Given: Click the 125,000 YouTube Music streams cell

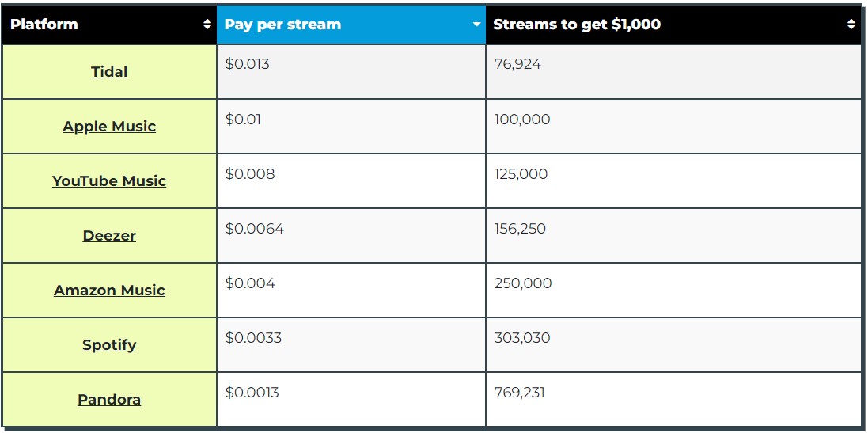Looking at the screenshot, I should (521, 174).
